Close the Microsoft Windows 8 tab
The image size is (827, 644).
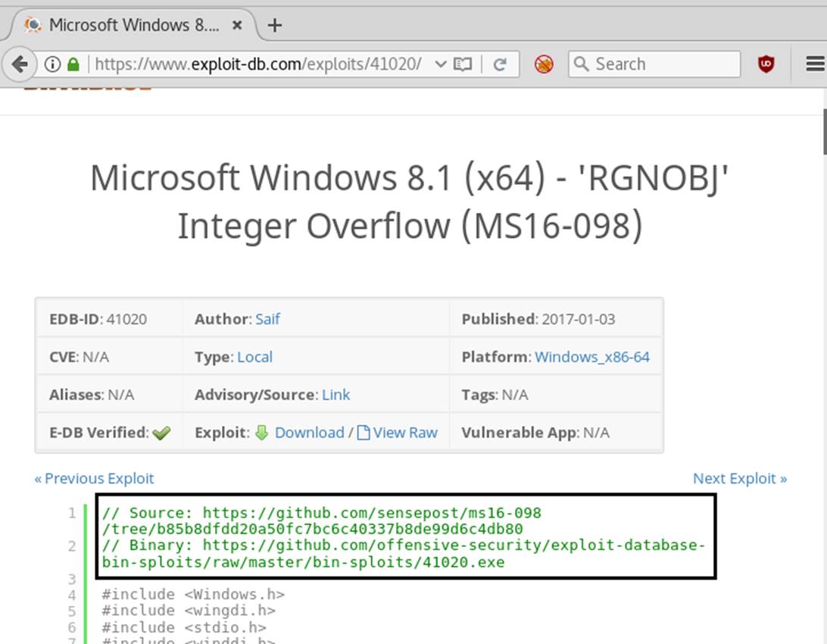(x=237, y=25)
